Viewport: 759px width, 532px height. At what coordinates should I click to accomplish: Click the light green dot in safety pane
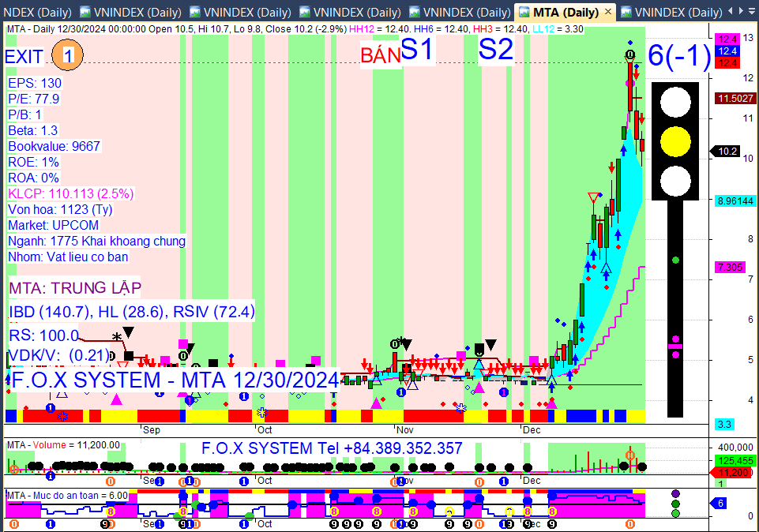[676, 514]
